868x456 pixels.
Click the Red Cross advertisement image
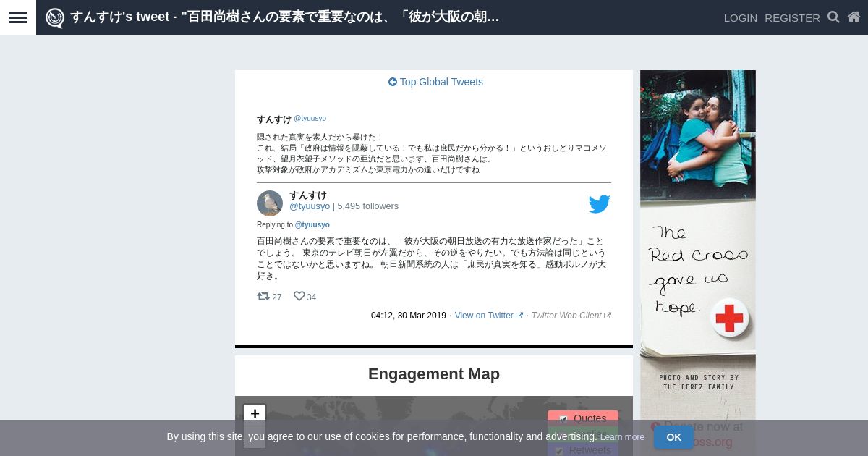pos(698,263)
